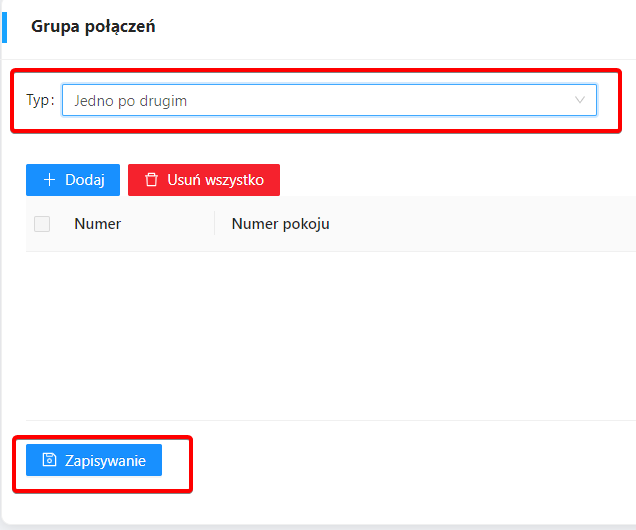636x530 pixels.
Task: Click the separator line above Zapisywanie
Action: coord(331,421)
